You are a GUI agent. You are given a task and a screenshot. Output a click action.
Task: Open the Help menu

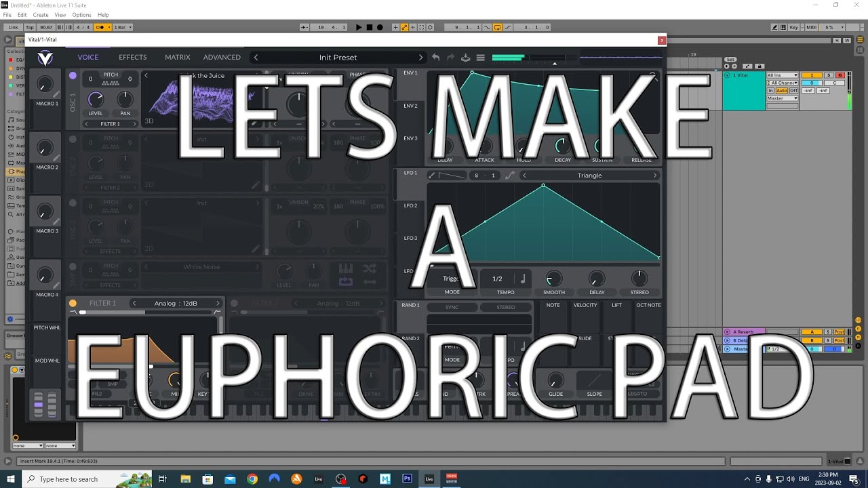103,15
